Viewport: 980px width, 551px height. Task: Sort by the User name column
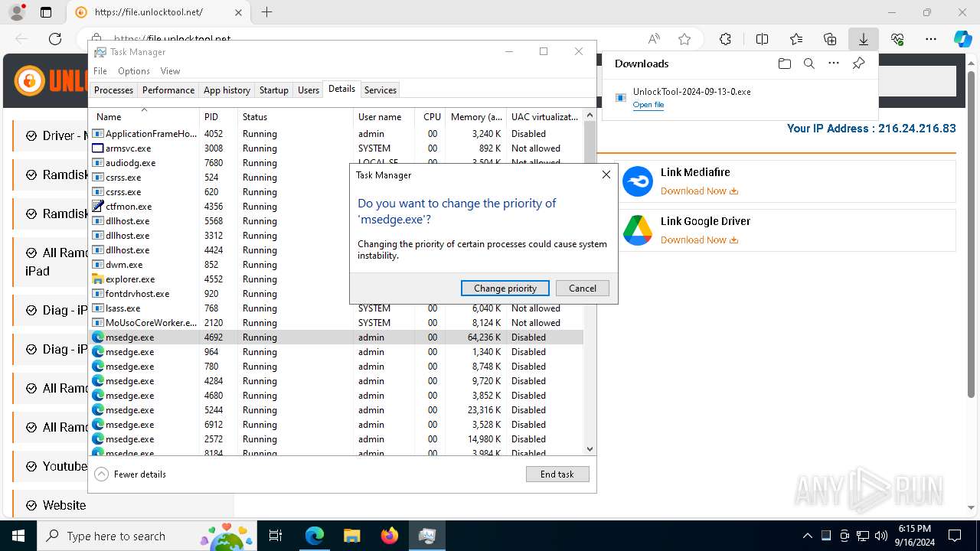384,117
